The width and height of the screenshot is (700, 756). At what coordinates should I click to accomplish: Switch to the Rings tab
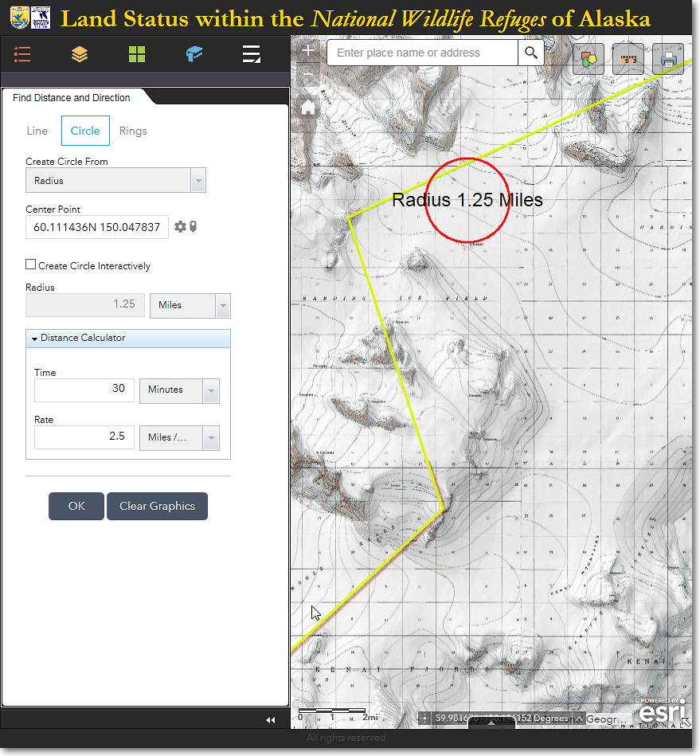click(133, 131)
